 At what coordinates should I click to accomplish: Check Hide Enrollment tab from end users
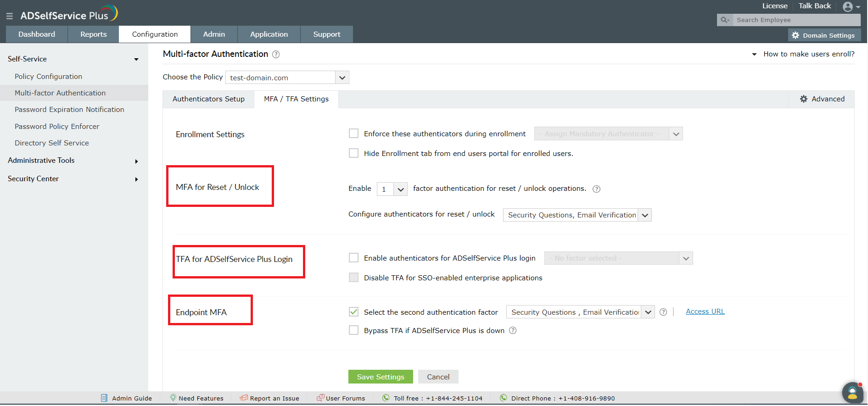353,153
